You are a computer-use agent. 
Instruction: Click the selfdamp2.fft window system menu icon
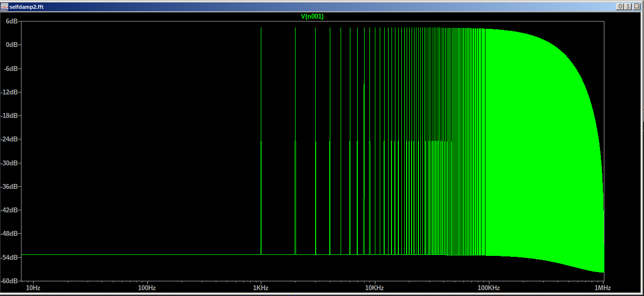pyautogui.click(x=5, y=6)
